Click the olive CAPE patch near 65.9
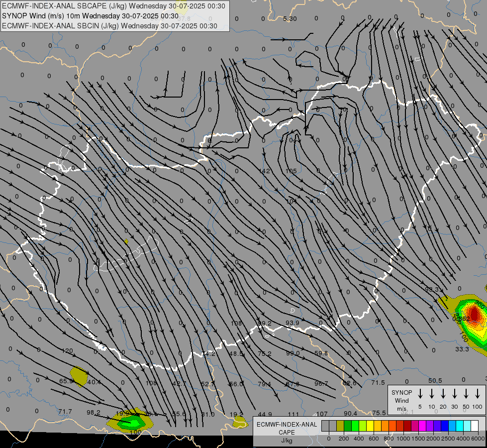Image resolution: width=487 pixels, height=448 pixels. pos(78,376)
